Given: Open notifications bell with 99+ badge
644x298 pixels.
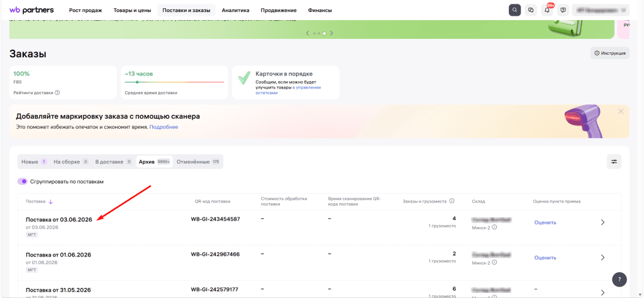Looking at the screenshot, I should pyautogui.click(x=547, y=10).
